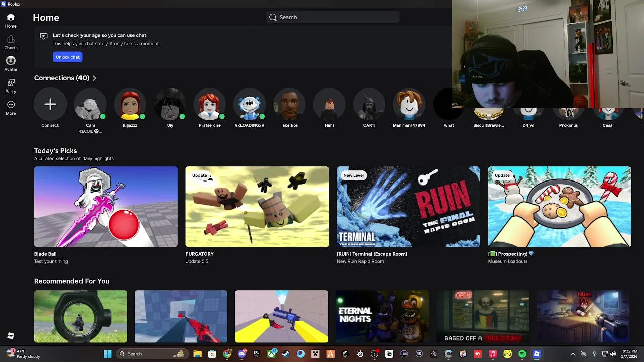Open Charts in the Roblox sidebar

tap(11, 42)
